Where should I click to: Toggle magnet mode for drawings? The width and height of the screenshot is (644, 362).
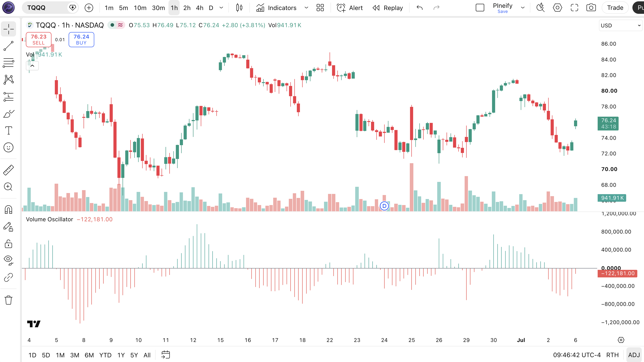8,209
